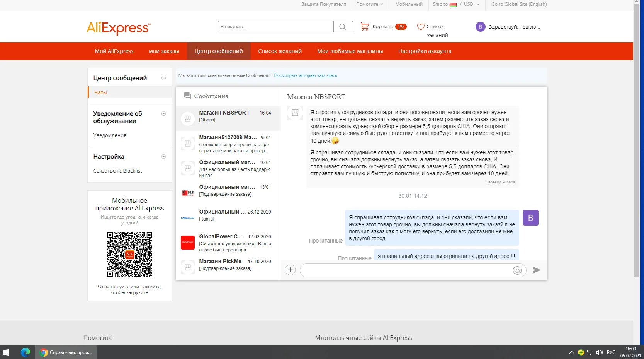644x359 pixels.
Task: Click the Корзина cart label
Action: click(x=382, y=27)
